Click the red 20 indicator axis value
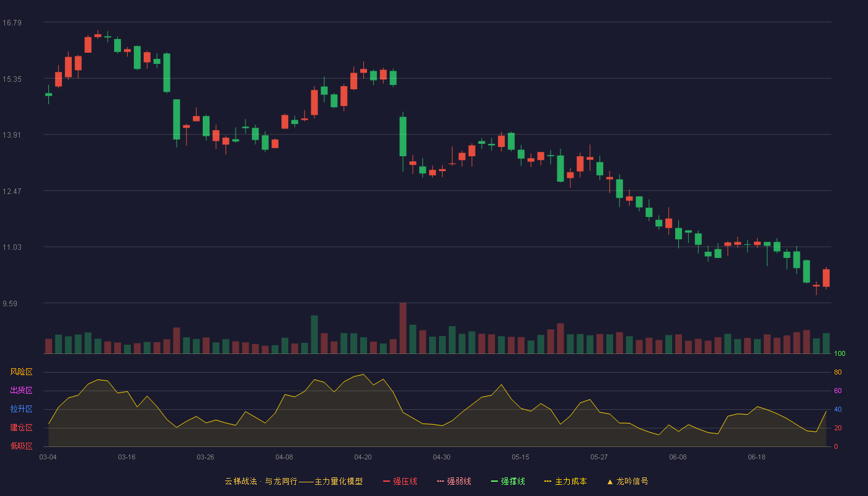This screenshot has width=868, height=496. click(x=838, y=428)
